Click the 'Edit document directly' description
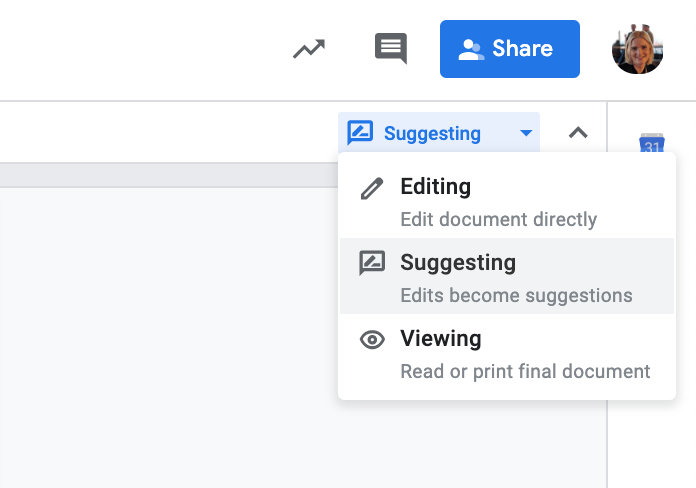 click(x=498, y=219)
